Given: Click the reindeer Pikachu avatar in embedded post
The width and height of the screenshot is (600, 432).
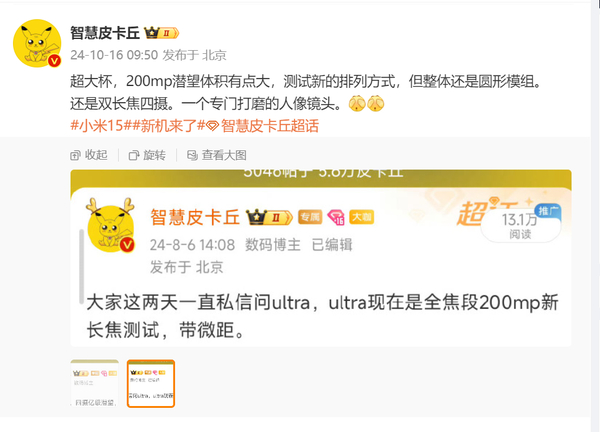Looking at the screenshot, I should coord(111,225).
